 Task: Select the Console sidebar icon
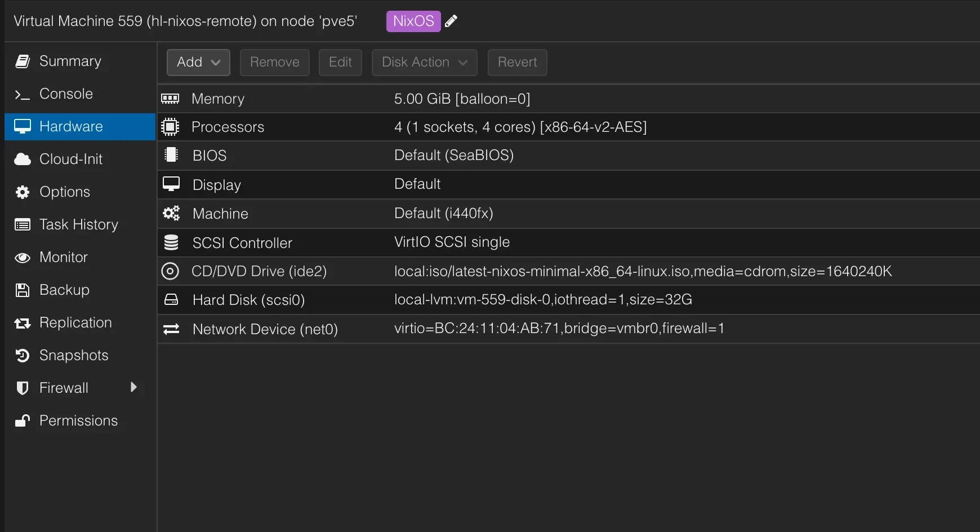[23, 94]
